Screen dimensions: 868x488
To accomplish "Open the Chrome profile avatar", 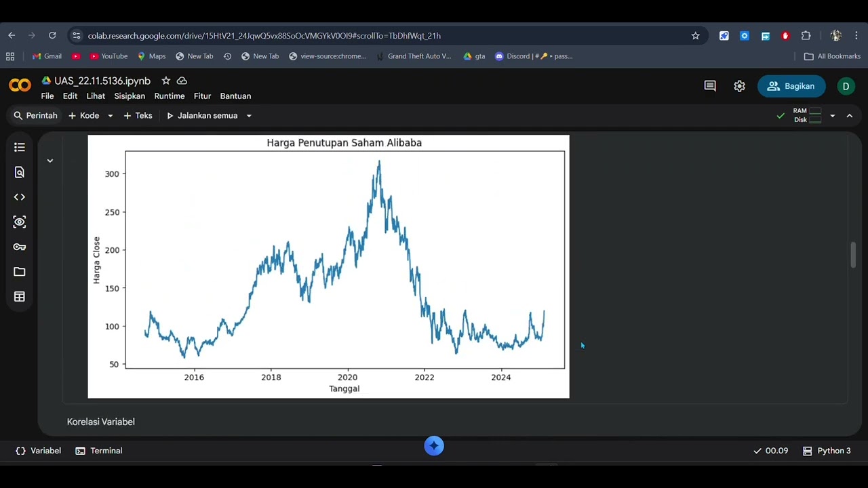I will pos(835,36).
